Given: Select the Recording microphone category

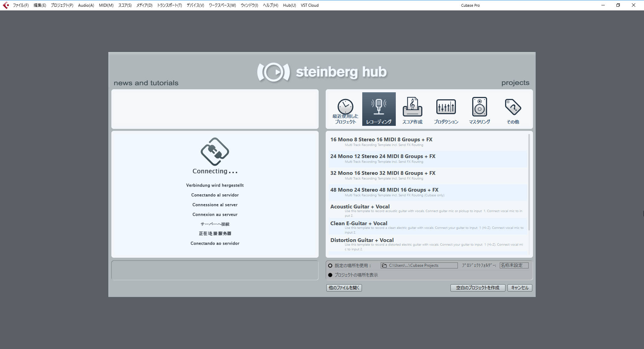Looking at the screenshot, I should click(x=379, y=109).
